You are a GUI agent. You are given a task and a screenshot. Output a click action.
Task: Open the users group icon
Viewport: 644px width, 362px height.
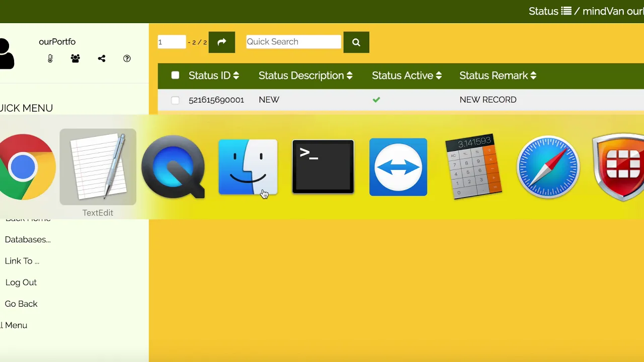click(75, 58)
